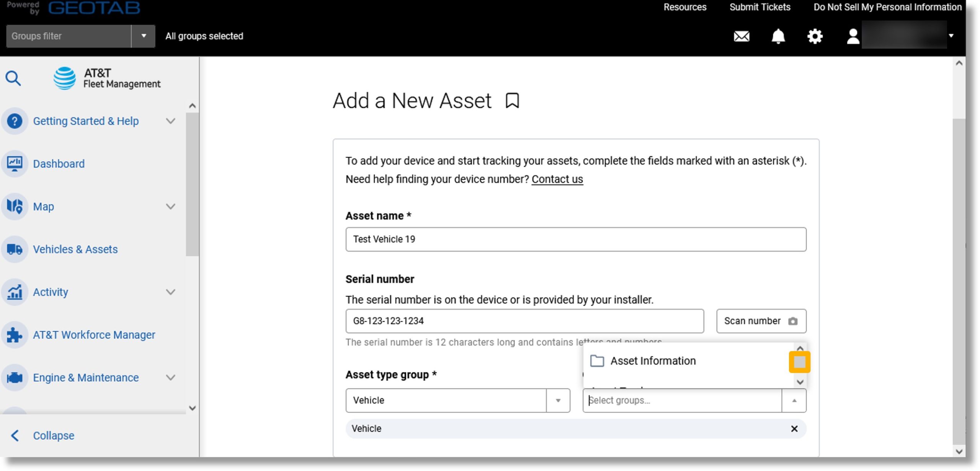Click the Contact us help link

click(557, 179)
